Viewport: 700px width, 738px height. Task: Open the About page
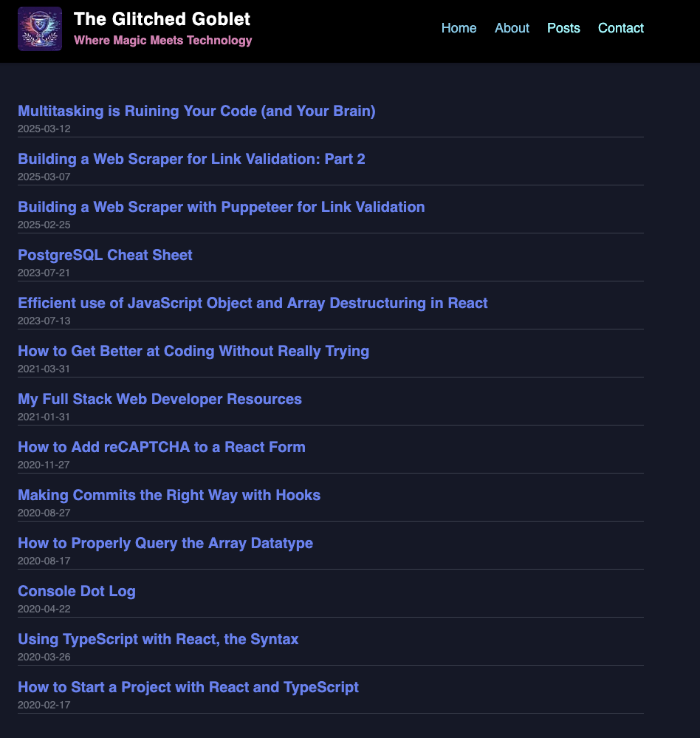(512, 28)
